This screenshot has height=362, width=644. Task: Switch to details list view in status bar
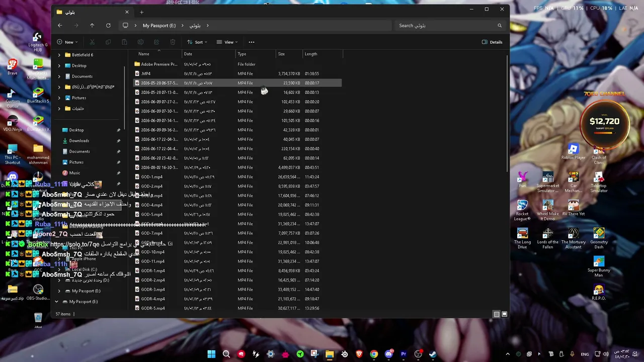[497, 314]
